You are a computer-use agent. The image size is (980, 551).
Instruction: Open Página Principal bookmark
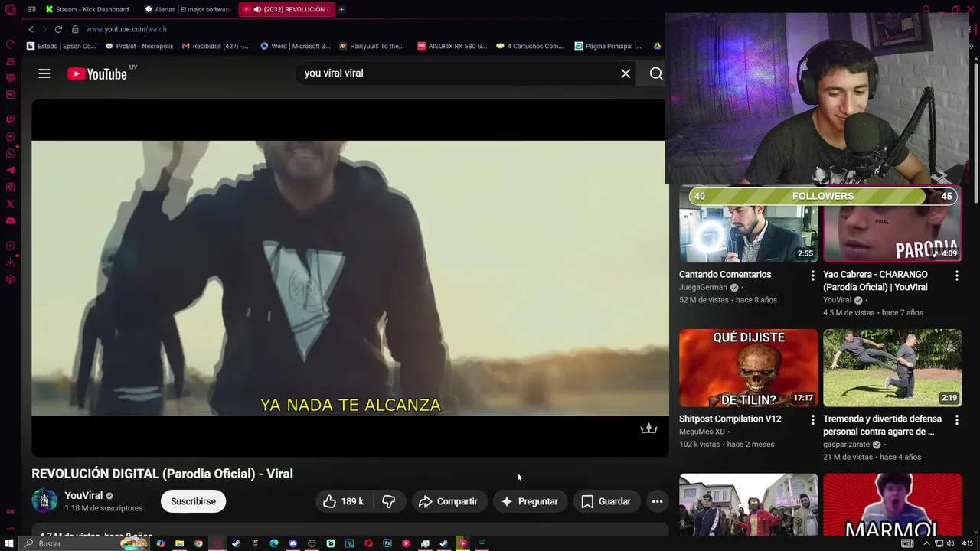[x=608, y=46]
